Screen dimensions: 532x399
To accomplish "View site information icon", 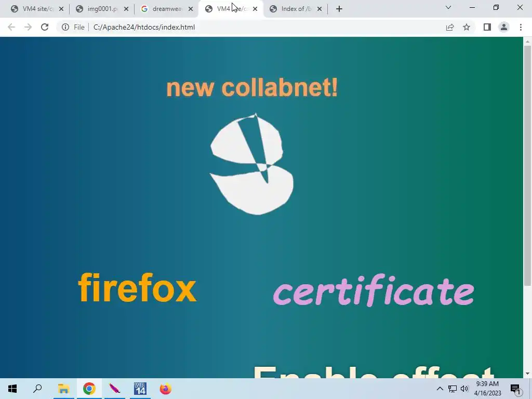I will (x=65, y=27).
